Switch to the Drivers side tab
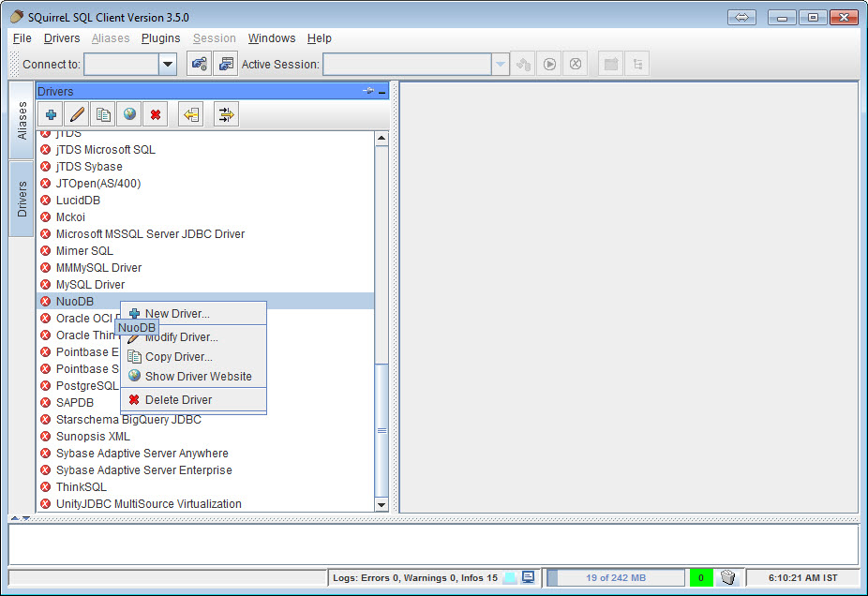The width and height of the screenshot is (868, 596). coord(22,200)
